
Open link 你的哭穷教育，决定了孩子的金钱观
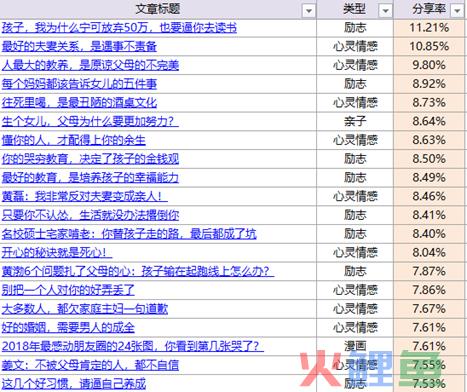90,159
